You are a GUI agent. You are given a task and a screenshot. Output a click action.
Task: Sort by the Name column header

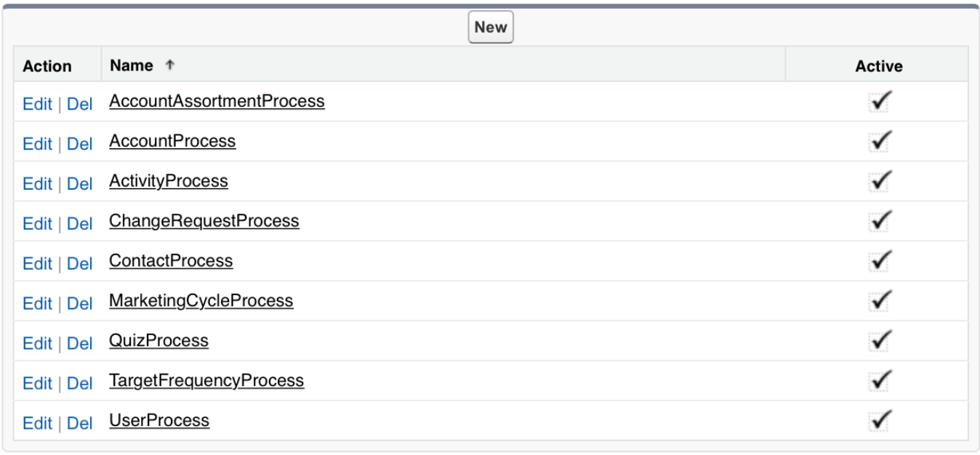click(x=132, y=65)
